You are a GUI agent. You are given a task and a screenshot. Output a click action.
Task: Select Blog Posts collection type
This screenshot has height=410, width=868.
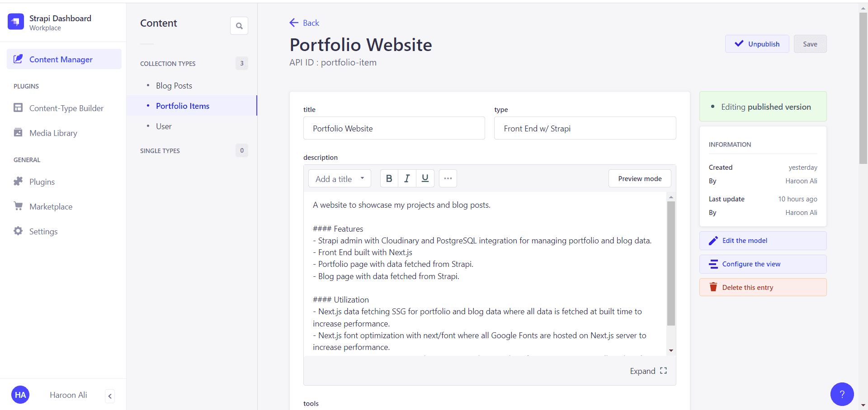[x=174, y=86]
